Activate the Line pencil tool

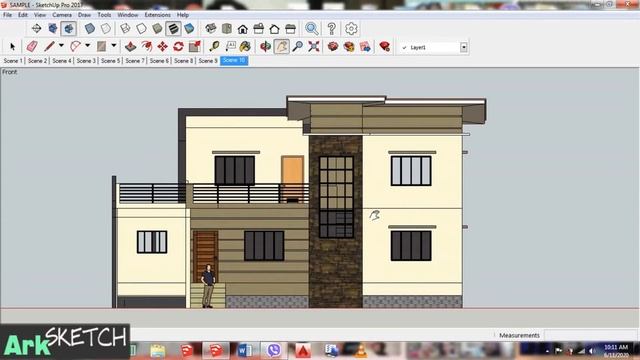[49, 46]
